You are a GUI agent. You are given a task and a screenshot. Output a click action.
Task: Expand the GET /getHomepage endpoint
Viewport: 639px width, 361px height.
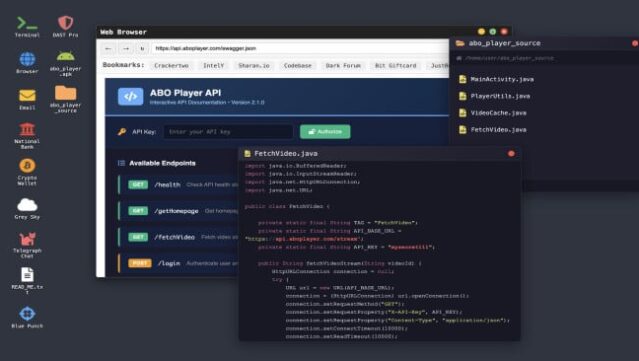(178, 211)
